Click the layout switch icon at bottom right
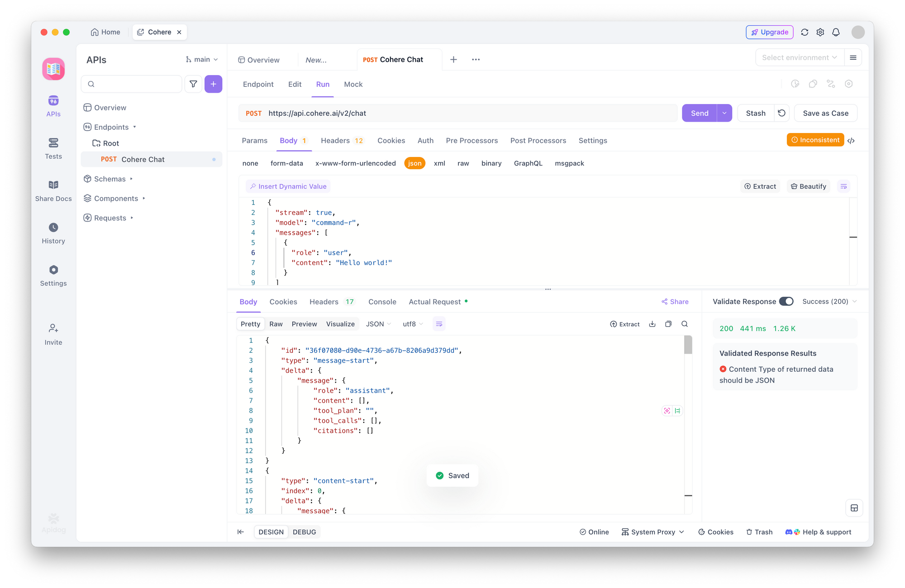 click(x=854, y=508)
